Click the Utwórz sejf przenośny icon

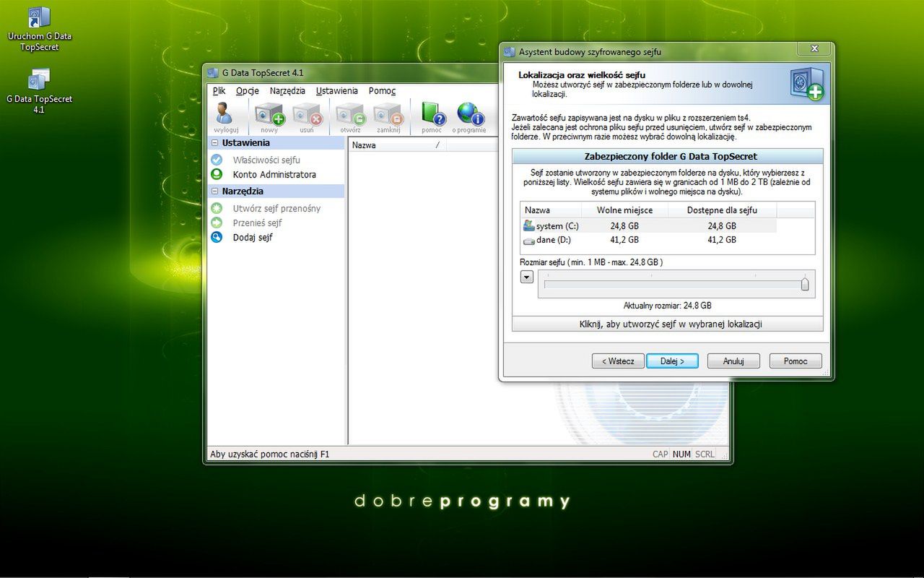[x=217, y=208]
